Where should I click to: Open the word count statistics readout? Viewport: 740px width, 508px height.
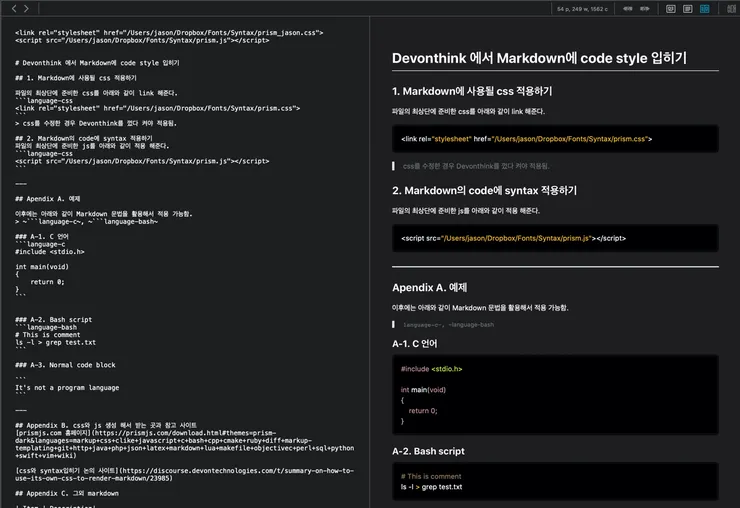point(582,9)
